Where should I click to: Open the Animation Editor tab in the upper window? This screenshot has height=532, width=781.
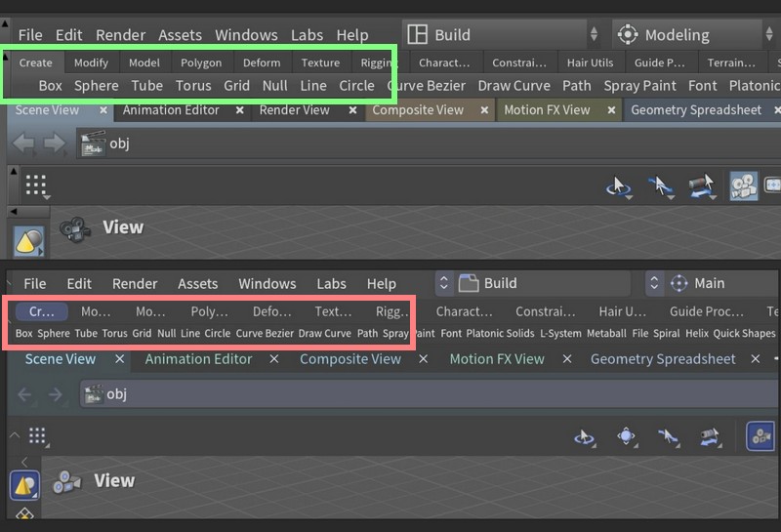click(171, 110)
